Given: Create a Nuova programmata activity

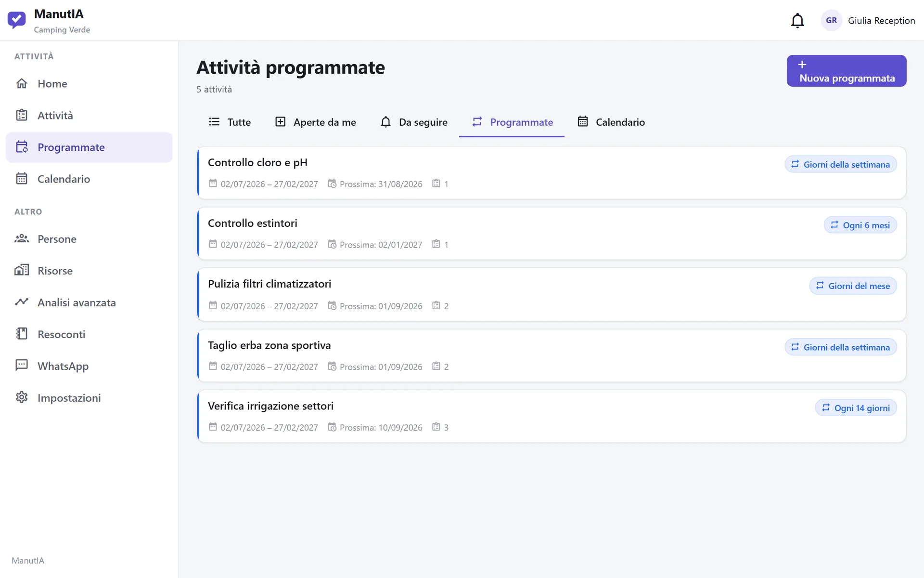Looking at the screenshot, I should [x=847, y=71].
